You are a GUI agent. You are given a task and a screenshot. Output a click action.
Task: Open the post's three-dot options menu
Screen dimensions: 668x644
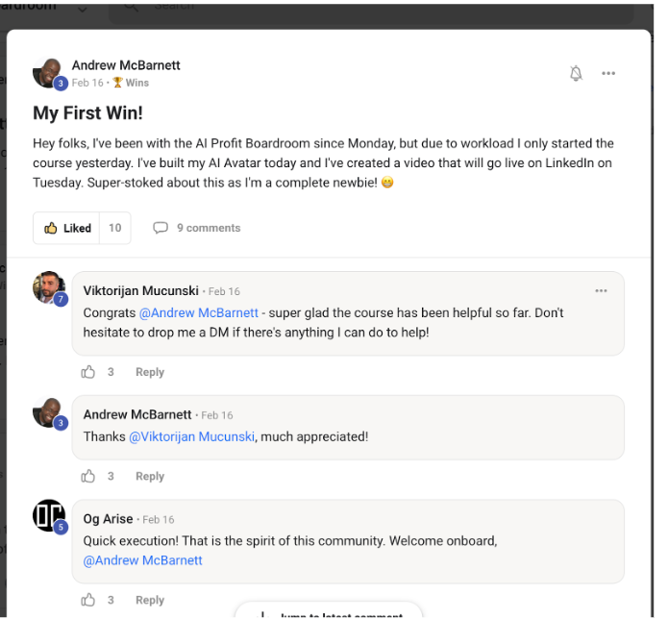608,74
